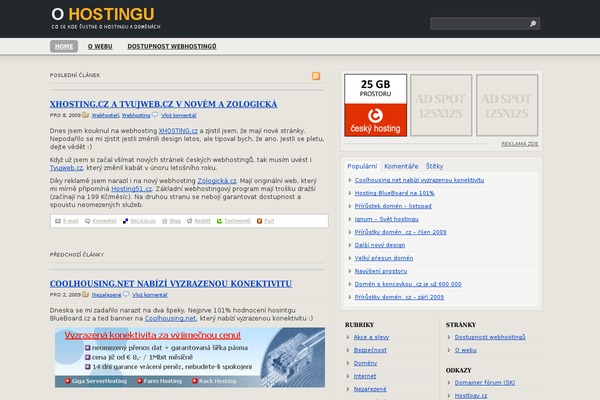Open the Hostlogy.cz link
The width and height of the screenshot is (600, 400).
[471, 396]
